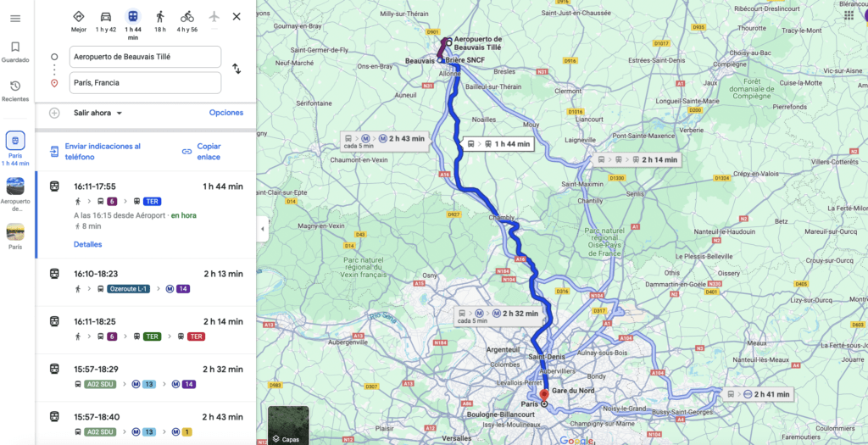
Task: Close the directions panel
Action: pyautogui.click(x=236, y=17)
